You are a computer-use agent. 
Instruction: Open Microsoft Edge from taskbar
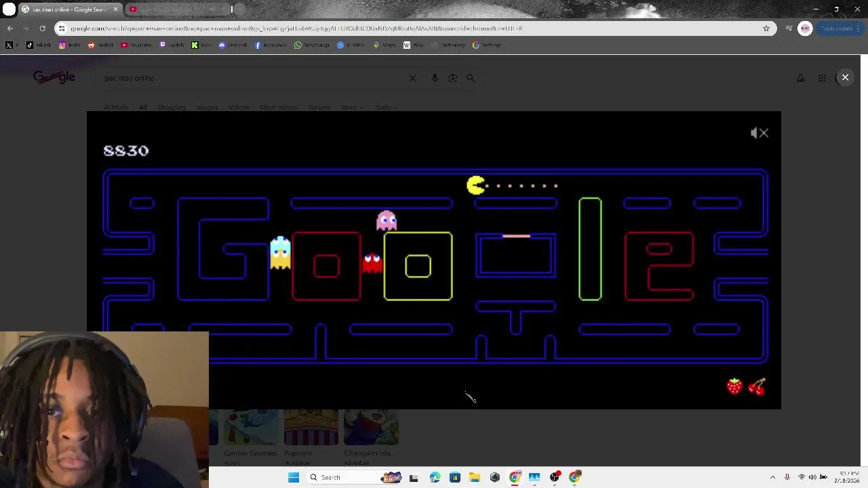[x=435, y=477]
